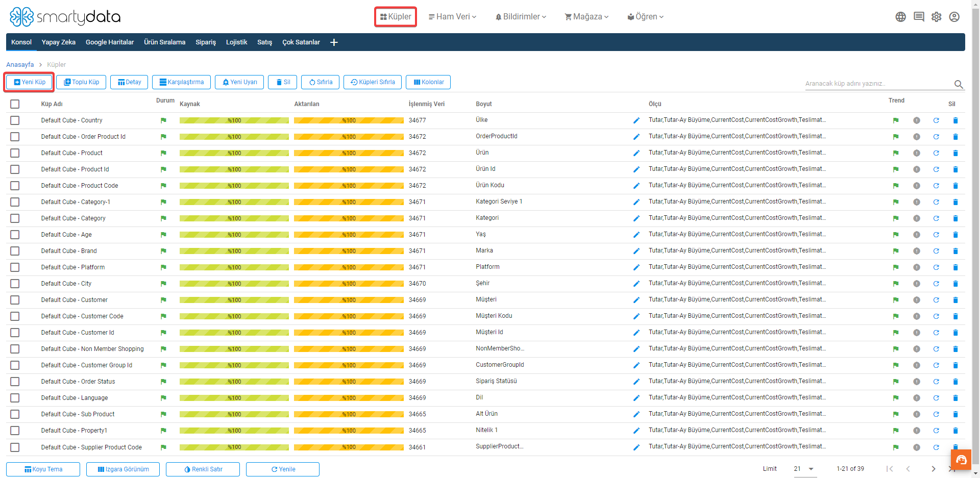
Task: Refresh Default Cube - Language row
Action: click(x=936, y=398)
